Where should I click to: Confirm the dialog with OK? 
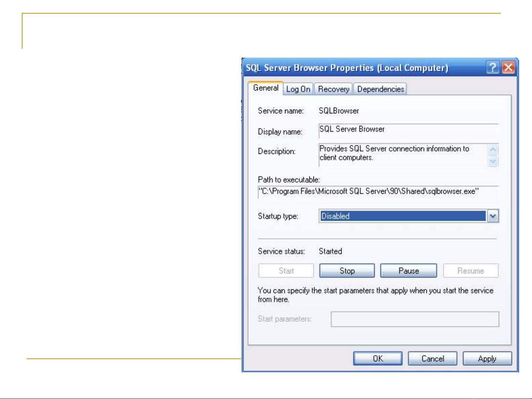click(x=378, y=359)
